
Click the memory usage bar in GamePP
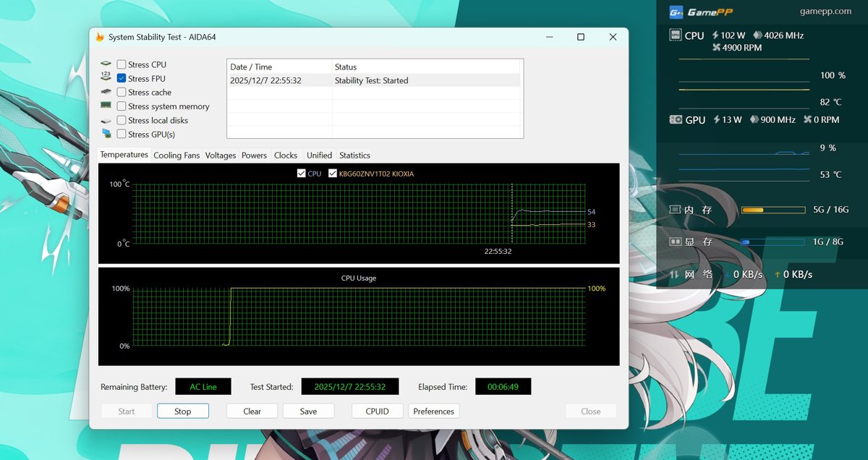point(773,210)
